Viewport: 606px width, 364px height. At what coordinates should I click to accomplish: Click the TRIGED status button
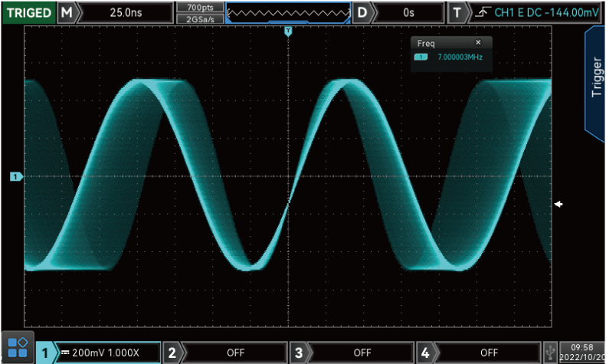pyautogui.click(x=28, y=13)
